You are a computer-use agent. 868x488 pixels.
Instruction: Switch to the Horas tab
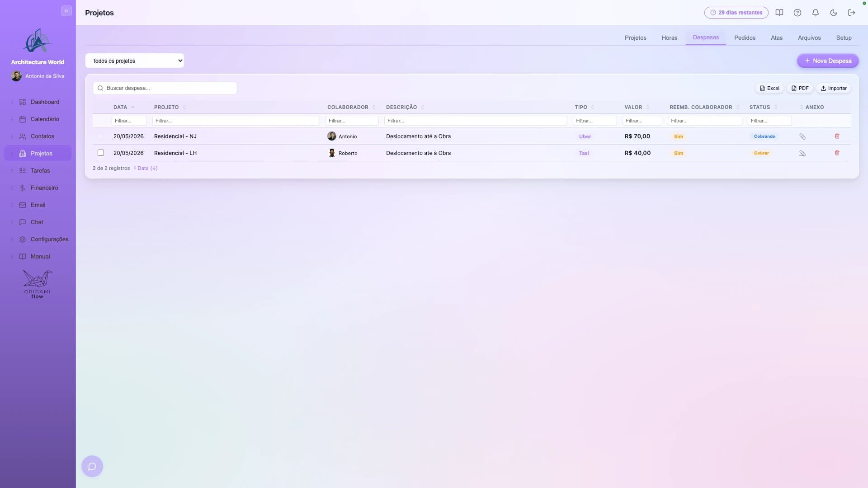(669, 38)
